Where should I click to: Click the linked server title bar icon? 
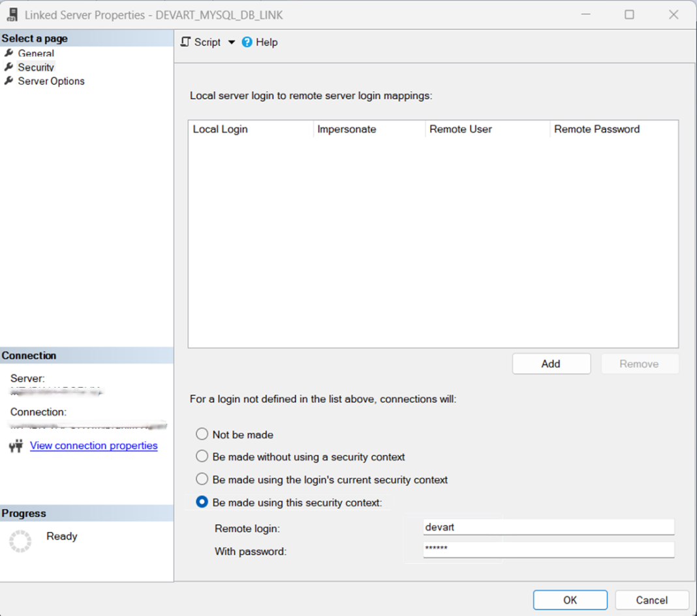pyautogui.click(x=12, y=15)
